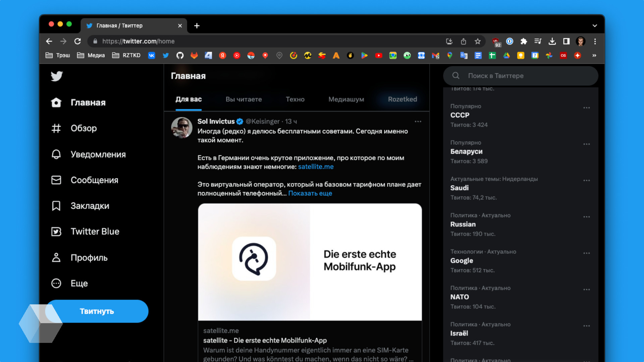Screen dimensions: 644x362
Task: Show hidden bookmarks via the chevron
Action: point(594,55)
